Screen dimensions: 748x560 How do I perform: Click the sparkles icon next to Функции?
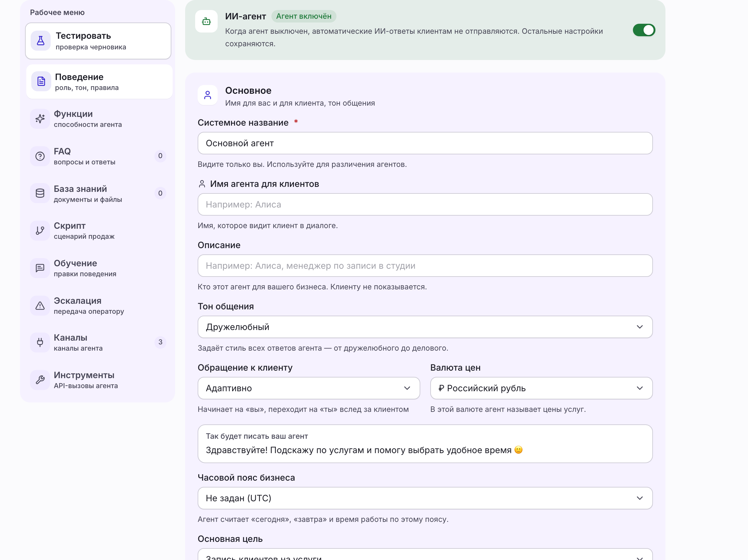coord(40,119)
